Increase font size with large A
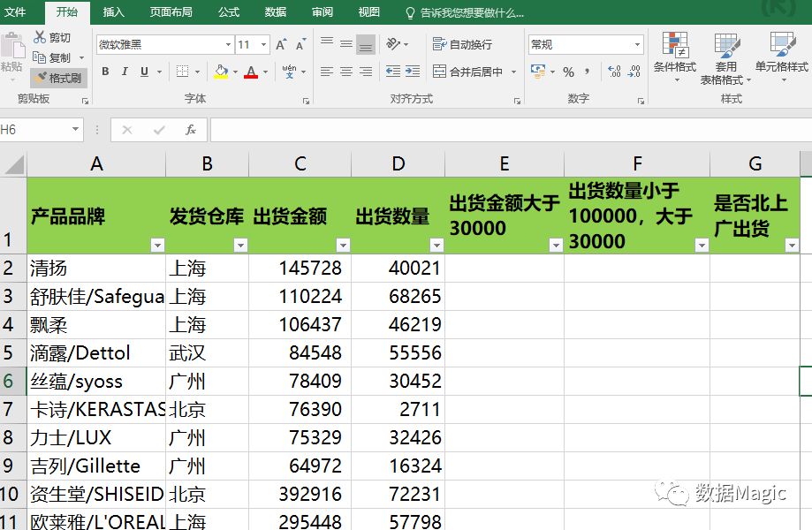The width and height of the screenshot is (812, 530). pos(281,44)
